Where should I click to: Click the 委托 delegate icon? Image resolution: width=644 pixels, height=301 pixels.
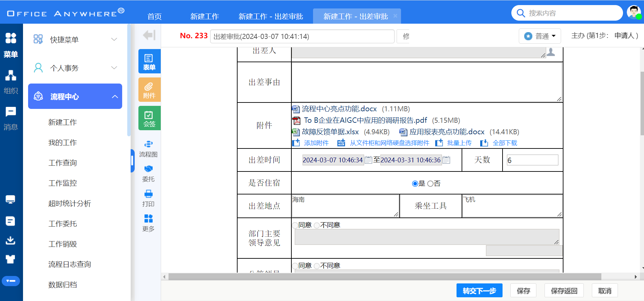[x=148, y=173]
